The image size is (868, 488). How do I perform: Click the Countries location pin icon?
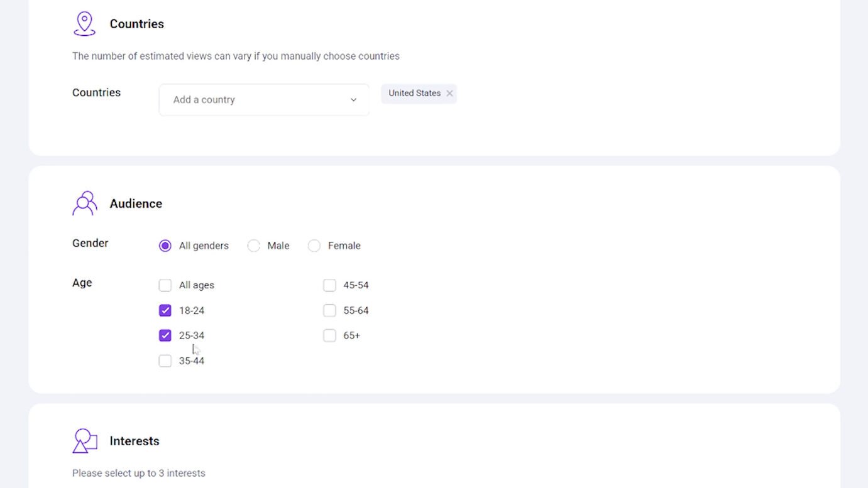point(84,24)
